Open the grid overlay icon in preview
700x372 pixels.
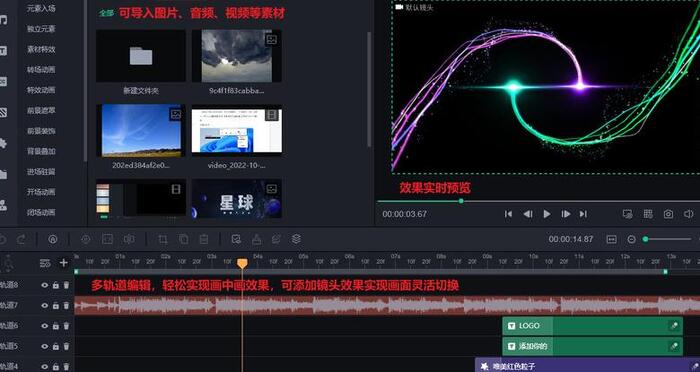coord(648,214)
